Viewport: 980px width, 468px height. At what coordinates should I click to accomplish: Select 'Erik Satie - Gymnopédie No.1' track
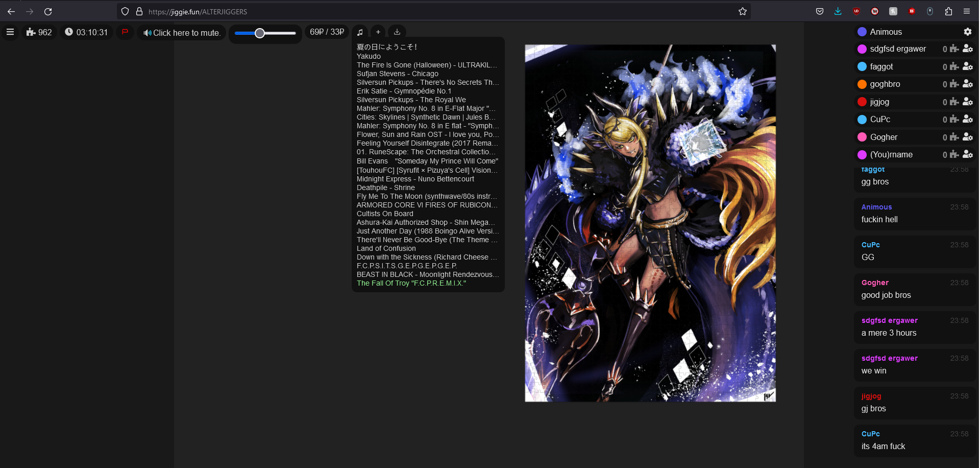pos(404,91)
